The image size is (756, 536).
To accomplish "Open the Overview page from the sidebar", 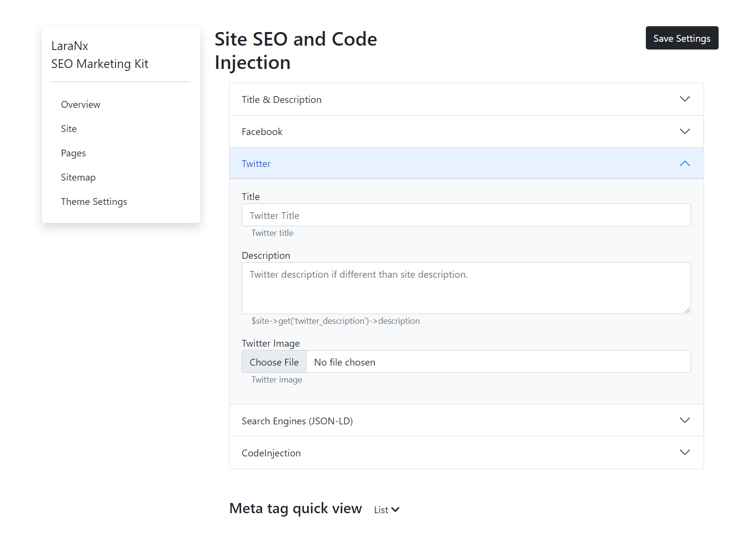I will tap(81, 104).
